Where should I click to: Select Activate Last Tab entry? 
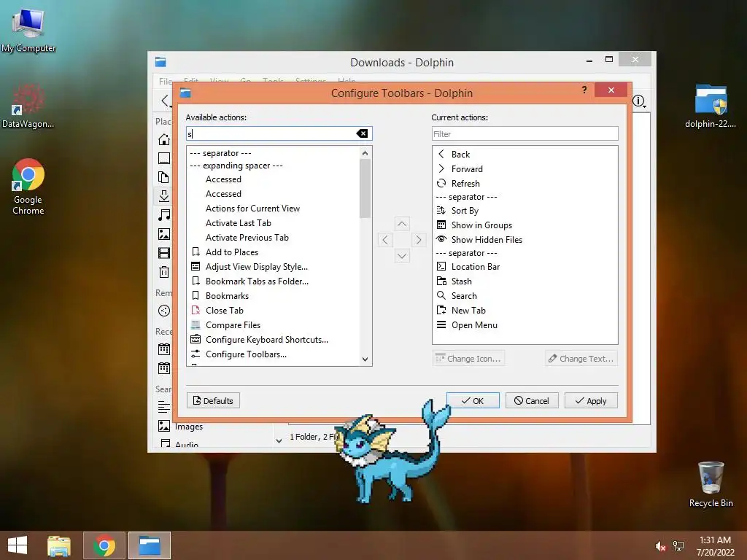pyautogui.click(x=239, y=223)
